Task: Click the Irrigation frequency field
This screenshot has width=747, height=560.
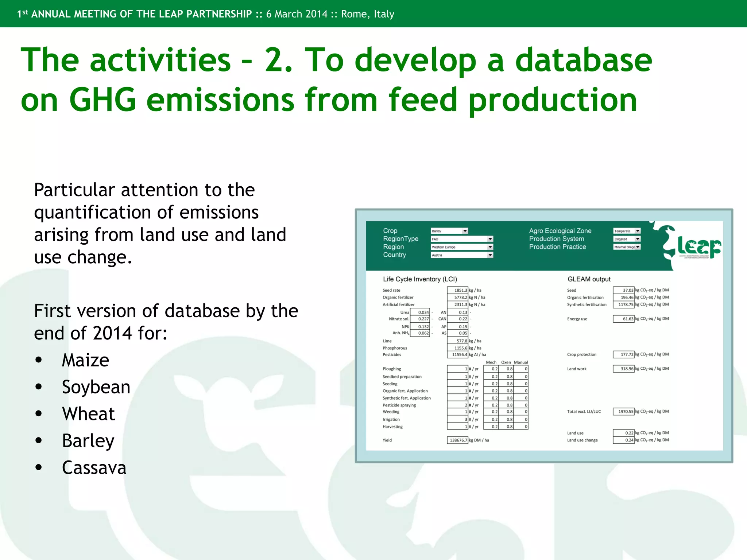Action: 457,420
